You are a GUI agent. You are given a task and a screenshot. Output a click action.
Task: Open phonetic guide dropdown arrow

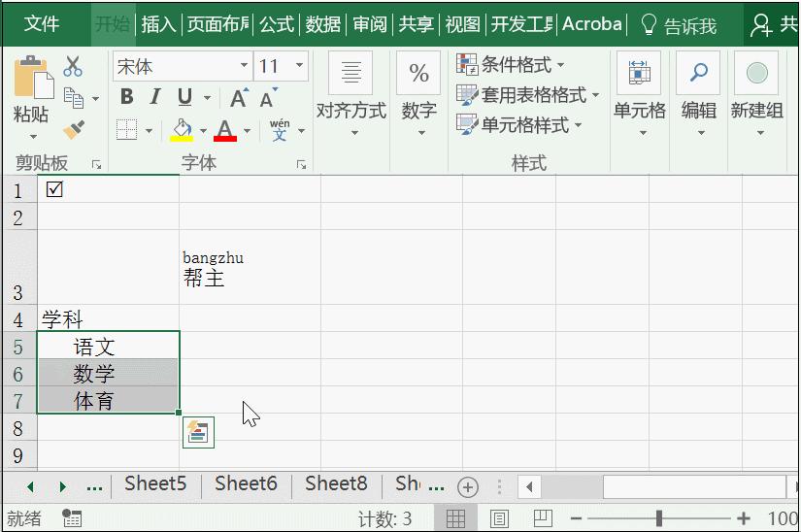coord(301,131)
